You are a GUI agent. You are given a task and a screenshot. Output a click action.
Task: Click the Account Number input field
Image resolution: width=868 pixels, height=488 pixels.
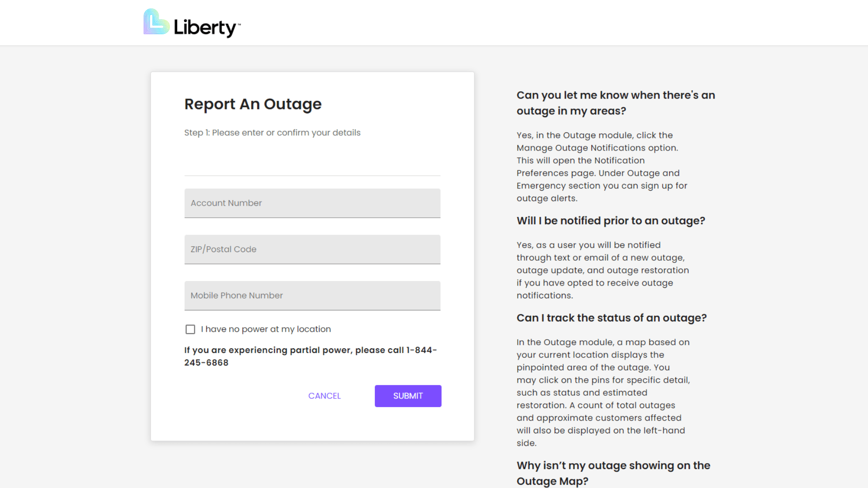312,203
